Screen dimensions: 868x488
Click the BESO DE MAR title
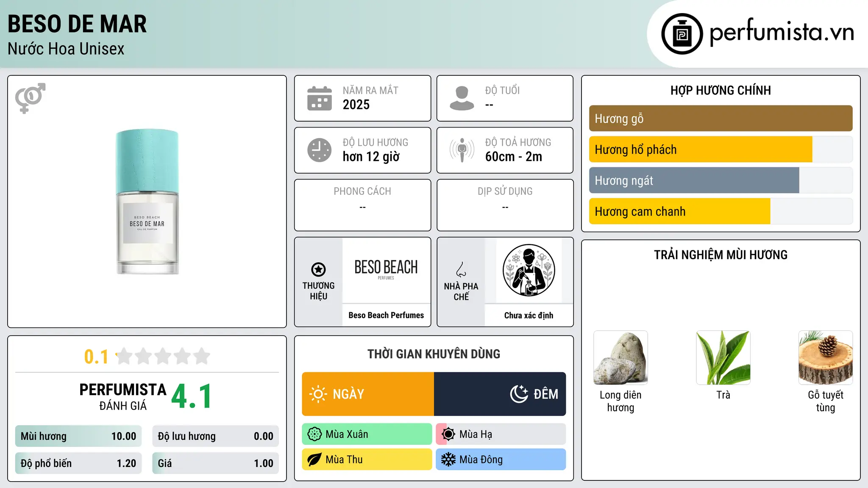[77, 24]
